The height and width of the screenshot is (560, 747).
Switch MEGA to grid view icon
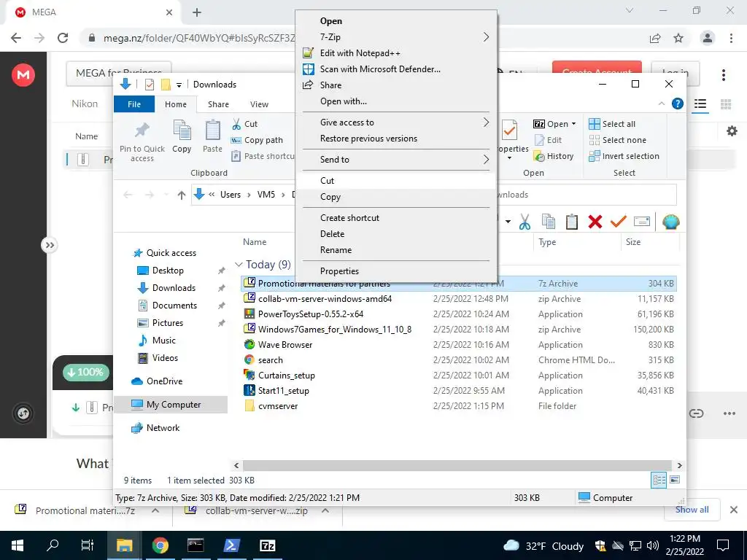tap(726, 104)
